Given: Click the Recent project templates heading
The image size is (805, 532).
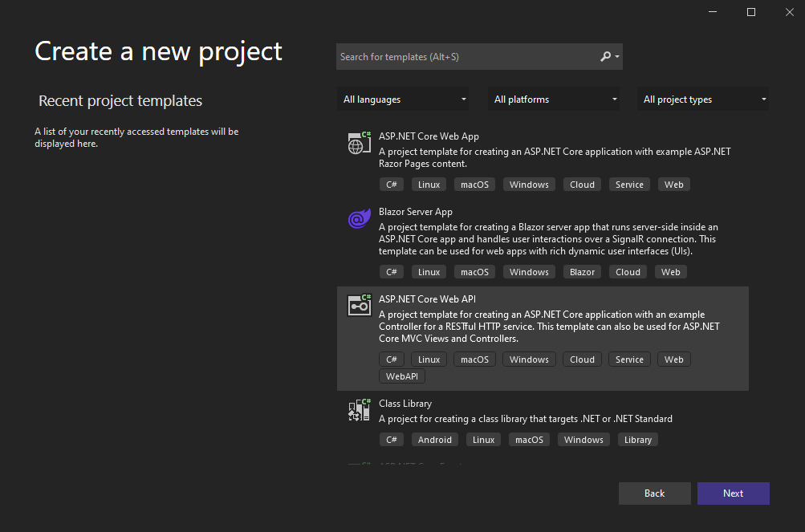Looking at the screenshot, I should 120,100.
